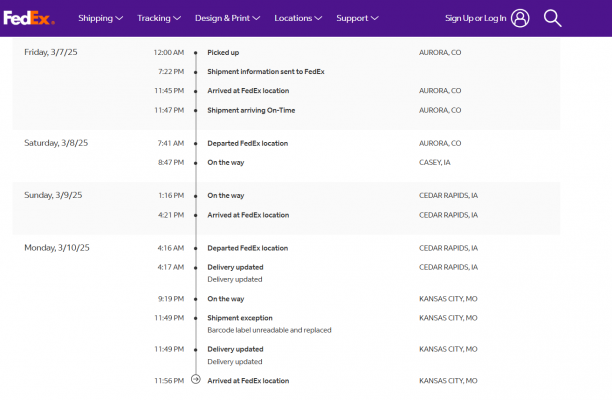
Task: Select the Monday, 3/10/25 date label
Action: click(57, 247)
